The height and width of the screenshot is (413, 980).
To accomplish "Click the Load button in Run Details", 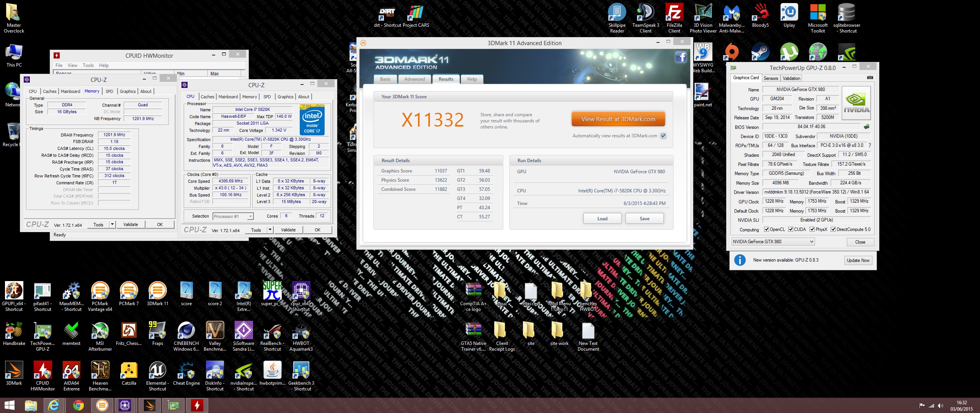I will click(x=602, y=219).
